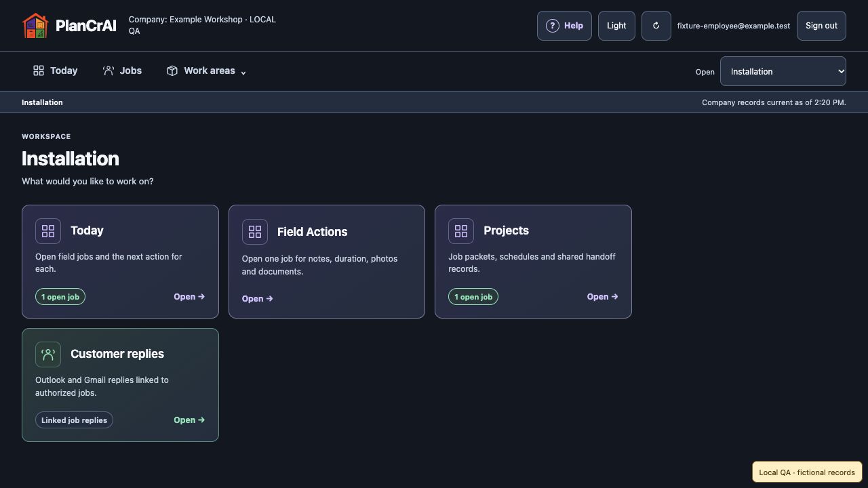Viewport: 868px width, 488px height.
Task: Click the Company records current status text
Action: click(x=774, y=102)
